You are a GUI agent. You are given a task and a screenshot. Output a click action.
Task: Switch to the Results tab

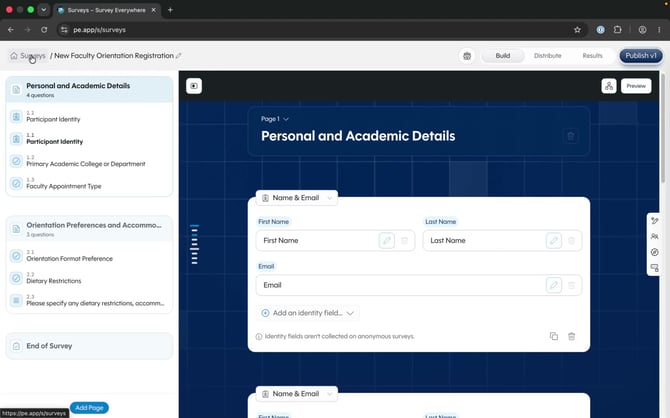coord(592,56)
